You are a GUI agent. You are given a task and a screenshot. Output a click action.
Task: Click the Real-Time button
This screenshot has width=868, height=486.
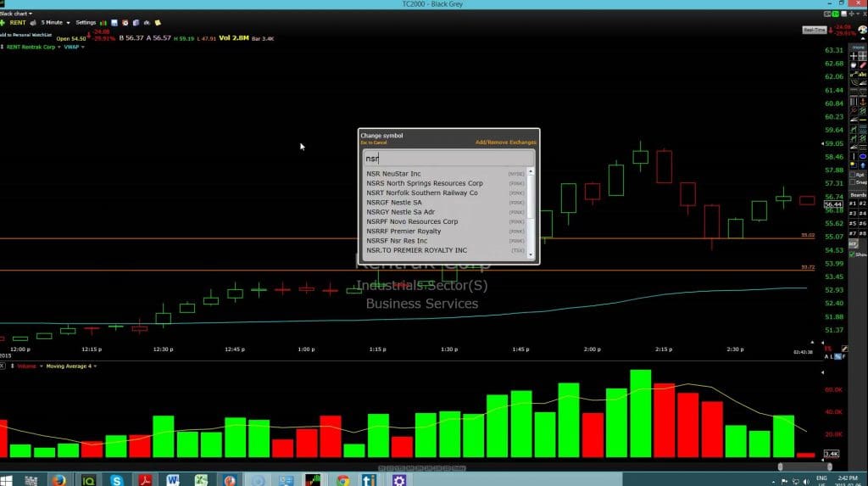pos(815,30)
